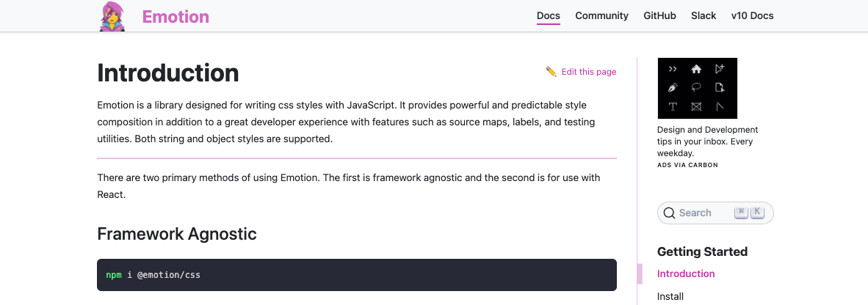The image size is (868, 305).
Task: Click the lasso icon in the ad image
Action: 696,88
